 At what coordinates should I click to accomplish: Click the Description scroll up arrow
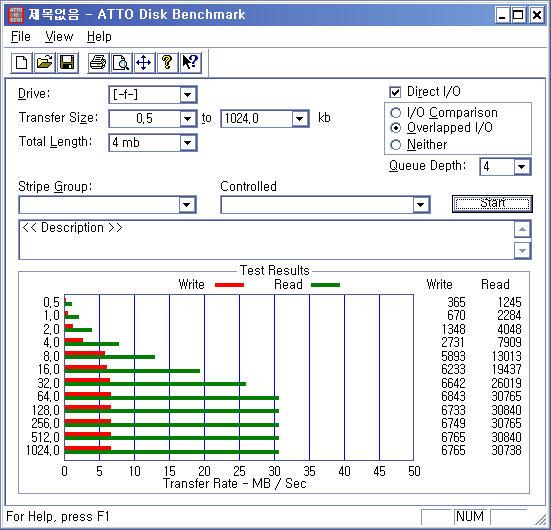point(522,230)
